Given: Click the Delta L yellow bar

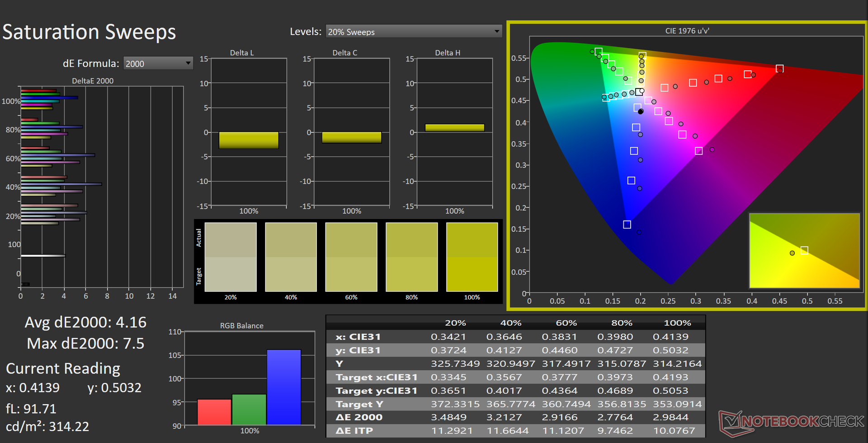Looking at the screenshot, I should (249, 140).
